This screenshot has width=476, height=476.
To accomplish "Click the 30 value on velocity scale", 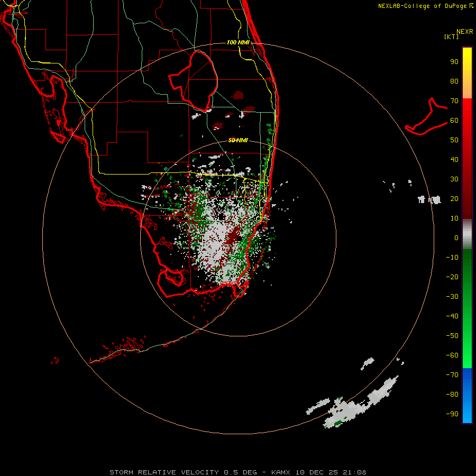I will pos(454,179).
